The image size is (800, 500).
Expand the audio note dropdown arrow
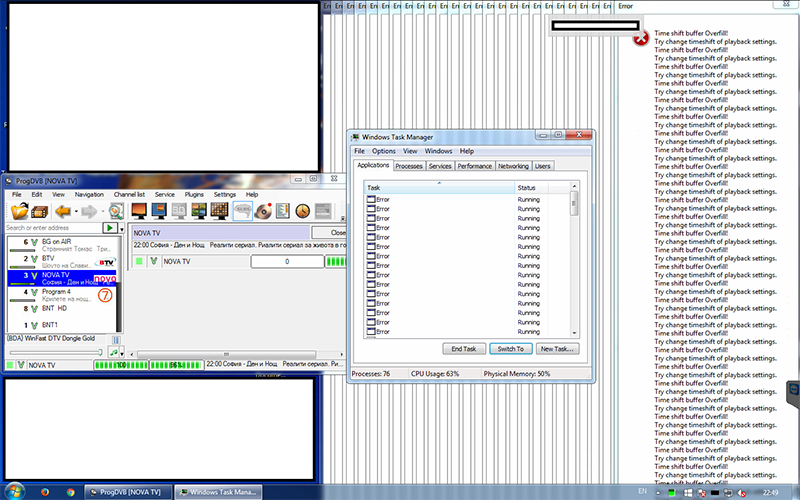[x=122, y=352]
